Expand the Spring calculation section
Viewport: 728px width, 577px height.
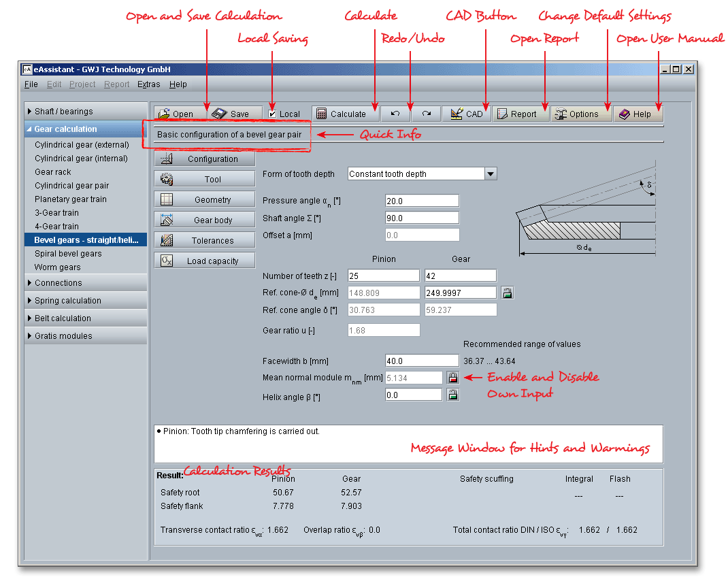click(68, 301)
